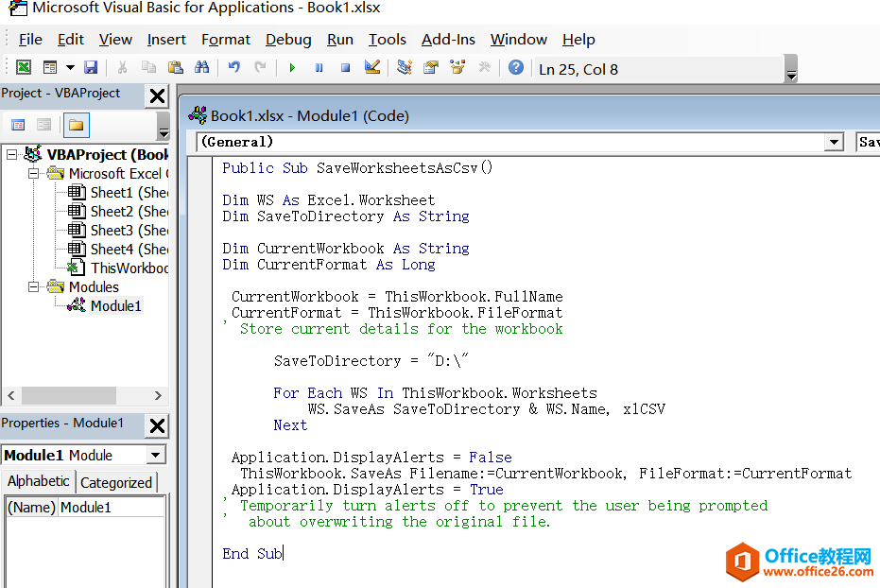Select the Run Sub/UserForm icon
This screenshot has width=880, height=588.
(291, 66)
